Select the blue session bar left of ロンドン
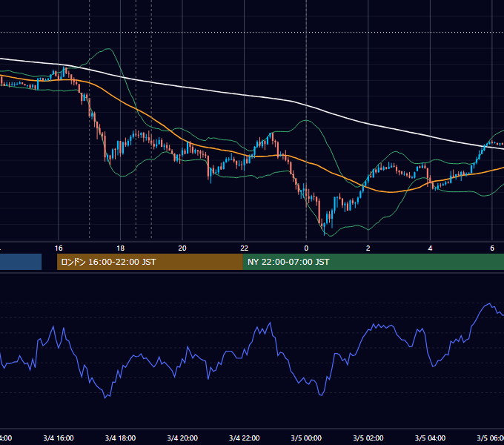504x445 pixels. click(x=21, y=262)
